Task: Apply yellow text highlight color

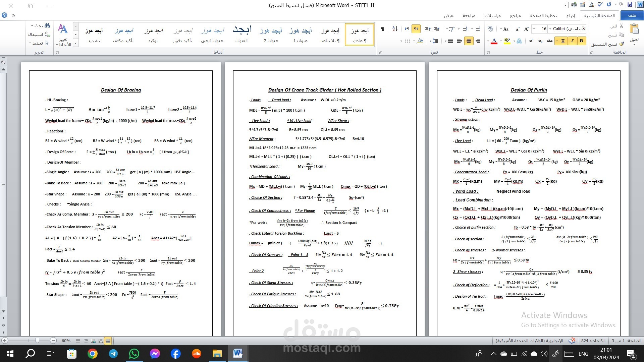Action: click(x=507, y=41)
